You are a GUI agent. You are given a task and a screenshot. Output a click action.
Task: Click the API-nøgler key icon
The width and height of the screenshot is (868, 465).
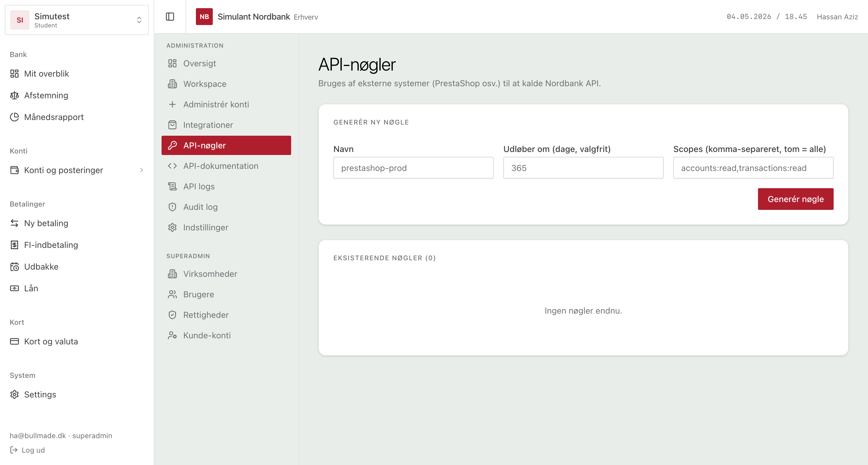(x=172, y=145)
